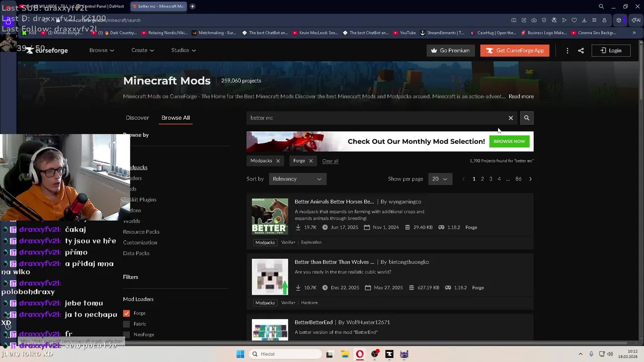Click the search magnifier button beside the query
This screenshot has height=362, width=644.
[526, 118]
